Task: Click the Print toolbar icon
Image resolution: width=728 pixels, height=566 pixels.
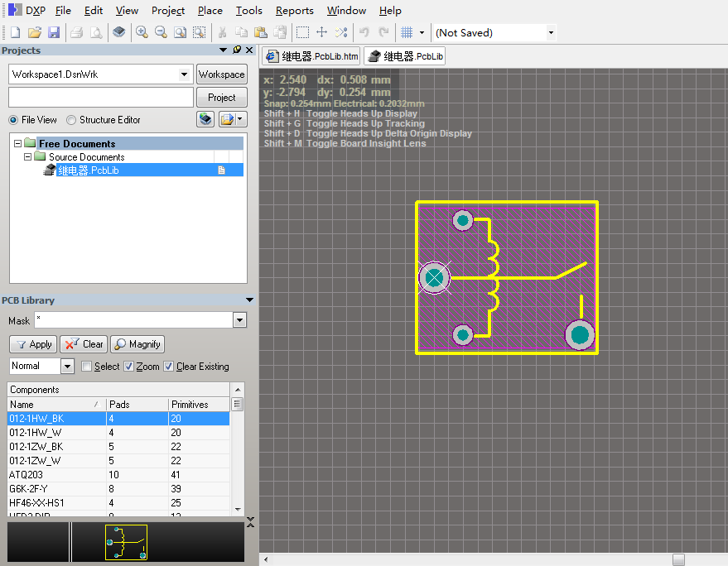Action: [x=76, y=32]
